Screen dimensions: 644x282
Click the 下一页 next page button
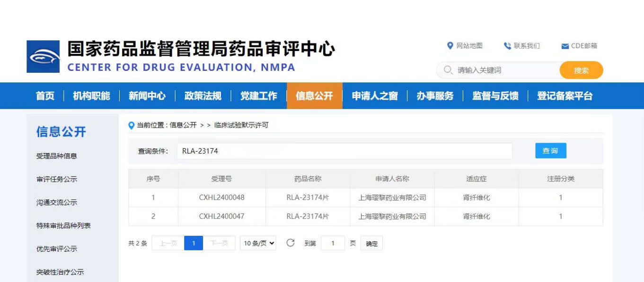(219, 243)
